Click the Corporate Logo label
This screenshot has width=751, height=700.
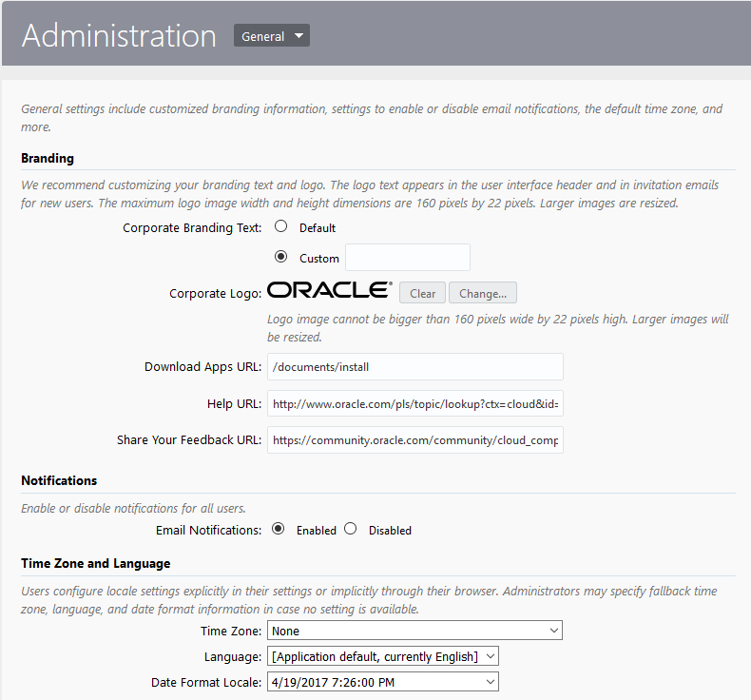(216, 293)
